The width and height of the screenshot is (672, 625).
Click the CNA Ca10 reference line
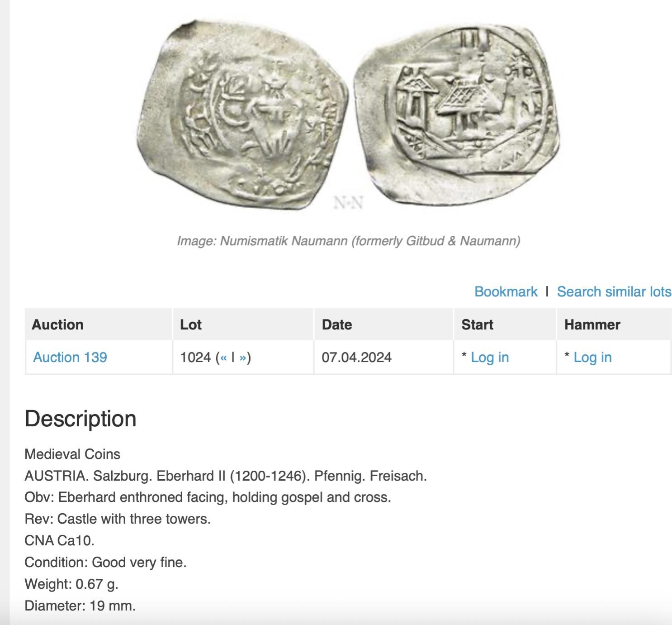pos(59,540)
